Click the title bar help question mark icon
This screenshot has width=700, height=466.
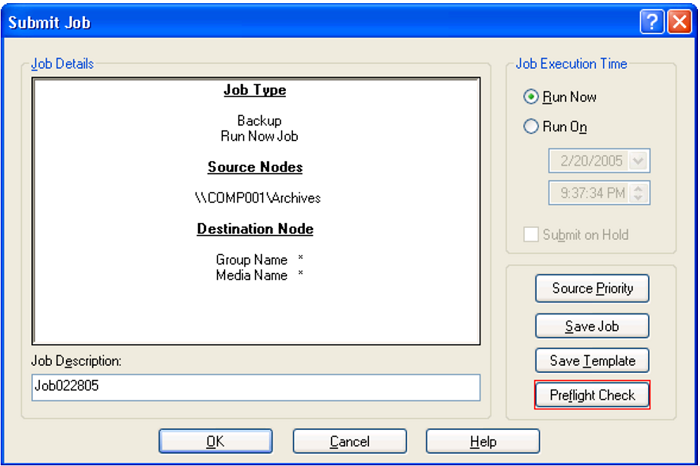652,21
